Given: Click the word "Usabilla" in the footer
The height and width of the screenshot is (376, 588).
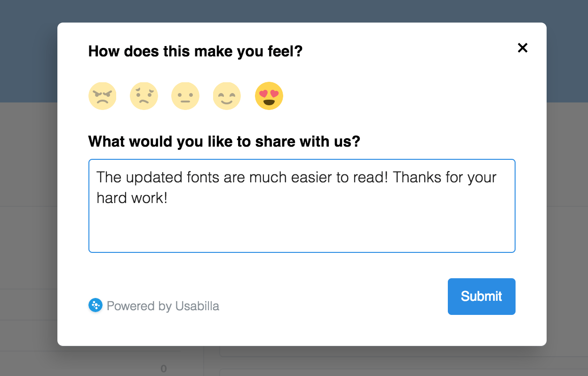Looking at the screenshot, I should [197, 306].
